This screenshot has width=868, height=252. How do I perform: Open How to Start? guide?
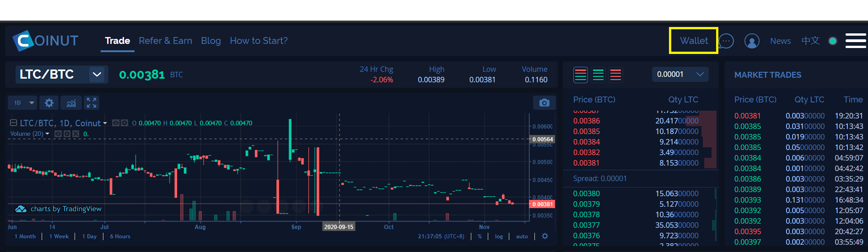[259, 41]
